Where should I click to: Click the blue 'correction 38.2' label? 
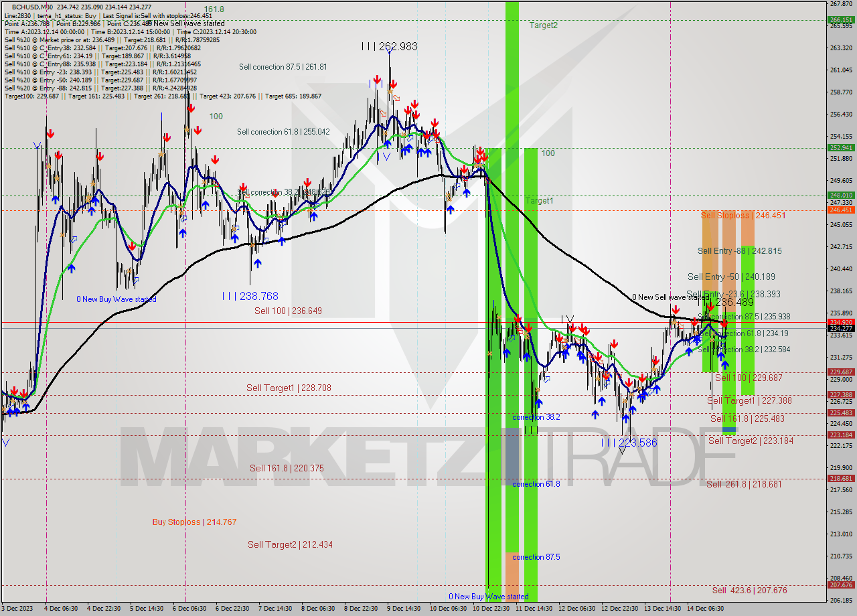point(536,417)
